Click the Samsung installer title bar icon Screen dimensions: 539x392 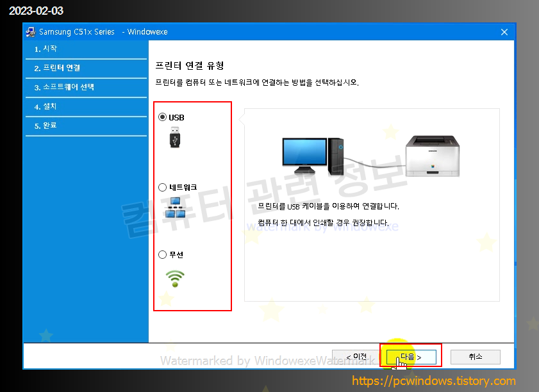point(31,32)
